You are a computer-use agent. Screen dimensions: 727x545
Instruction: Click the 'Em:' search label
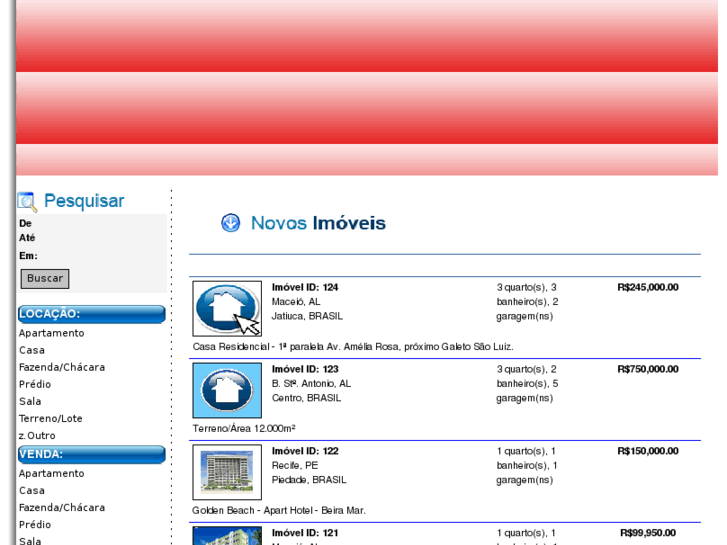[28, 256]
